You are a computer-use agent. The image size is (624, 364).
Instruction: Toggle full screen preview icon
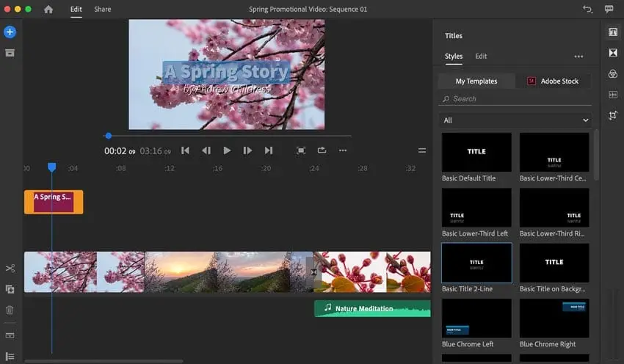pyautogui.click(x=301, y=150)
